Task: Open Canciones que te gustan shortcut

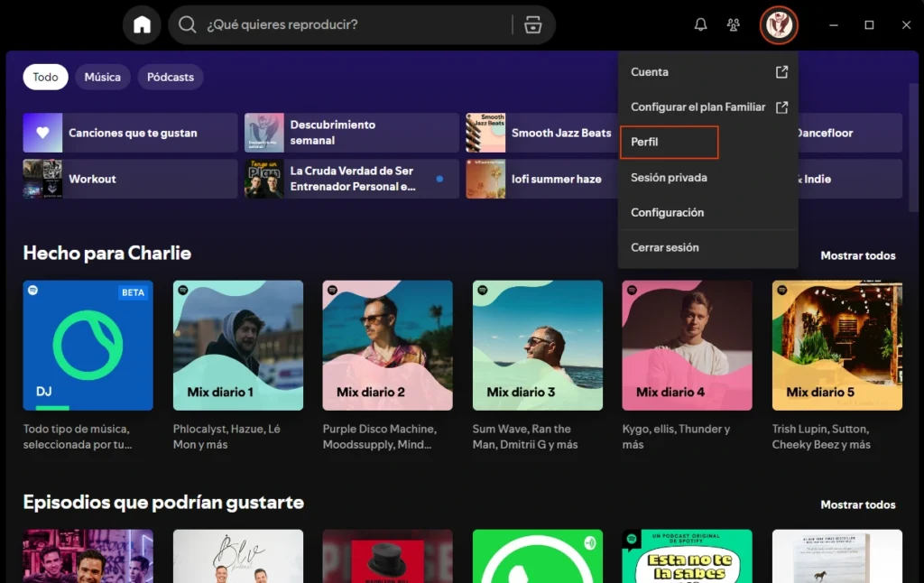Action: (x=130, y=133)
